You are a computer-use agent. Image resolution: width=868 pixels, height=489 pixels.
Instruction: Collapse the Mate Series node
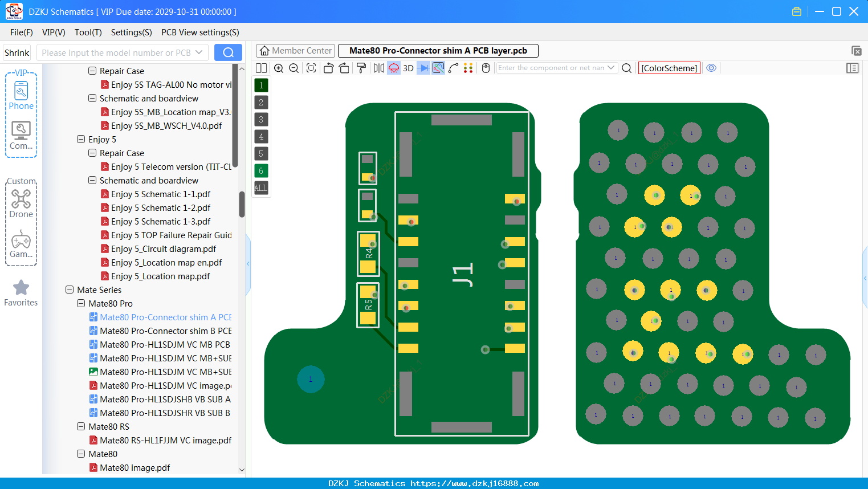(70, 290)
